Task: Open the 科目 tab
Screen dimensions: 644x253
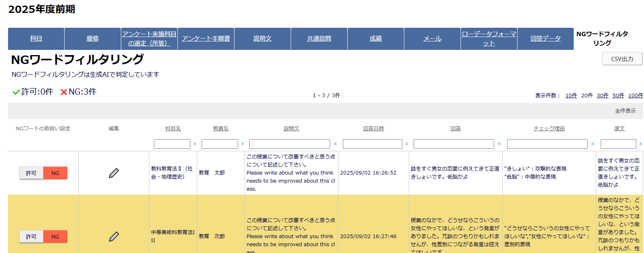Action: 36,39
